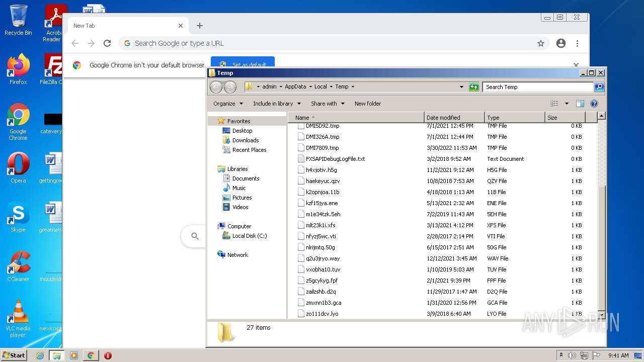Image resolution: width=644 pixels, height=362 pixels.
Task: Click Internet Explorer taskbar icon
Action: coord(40,355)
